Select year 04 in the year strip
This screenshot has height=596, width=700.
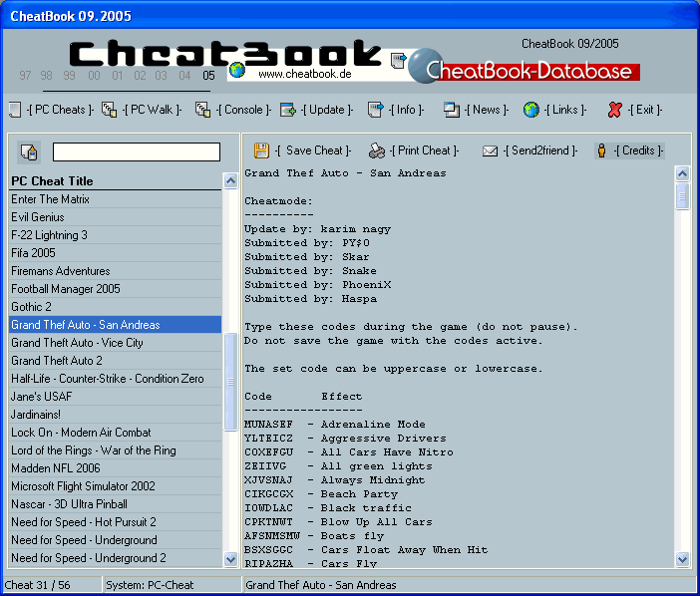pos(184,76)
